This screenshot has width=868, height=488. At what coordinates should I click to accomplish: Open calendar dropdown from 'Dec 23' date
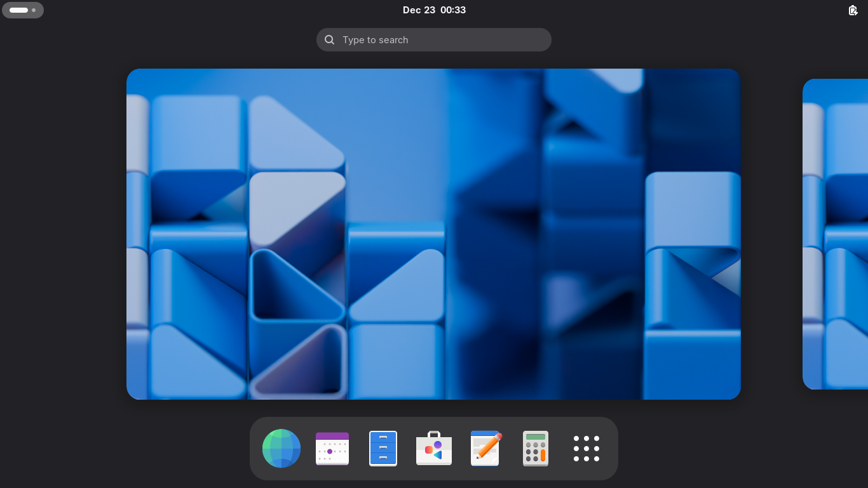[x=419, y=10]
